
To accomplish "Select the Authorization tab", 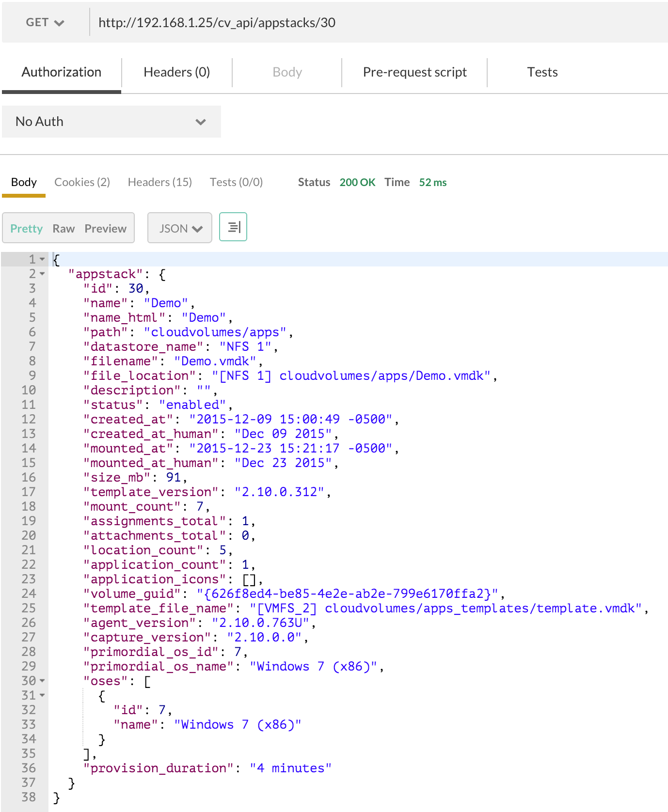I will pos(62,72).
